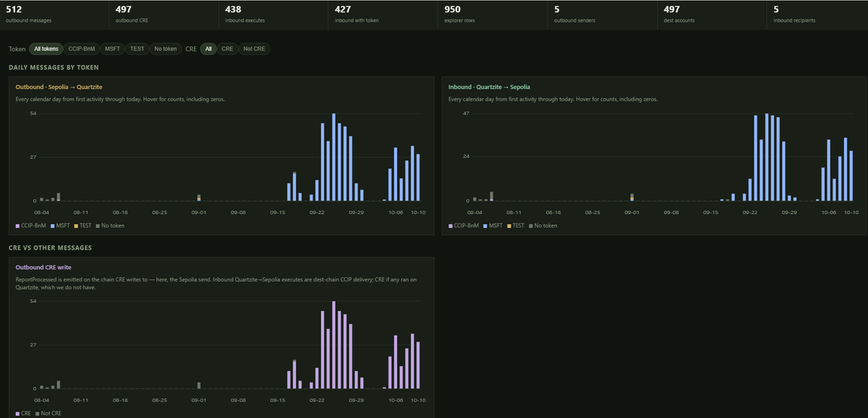Toggle the purple CRE legend entry
Viewport: 868px width, 418px height.
23,413
